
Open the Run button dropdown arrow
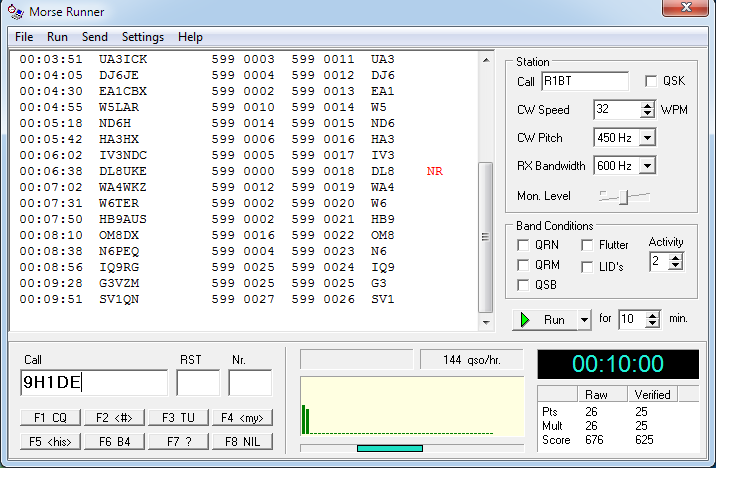(x=584, y=320)
